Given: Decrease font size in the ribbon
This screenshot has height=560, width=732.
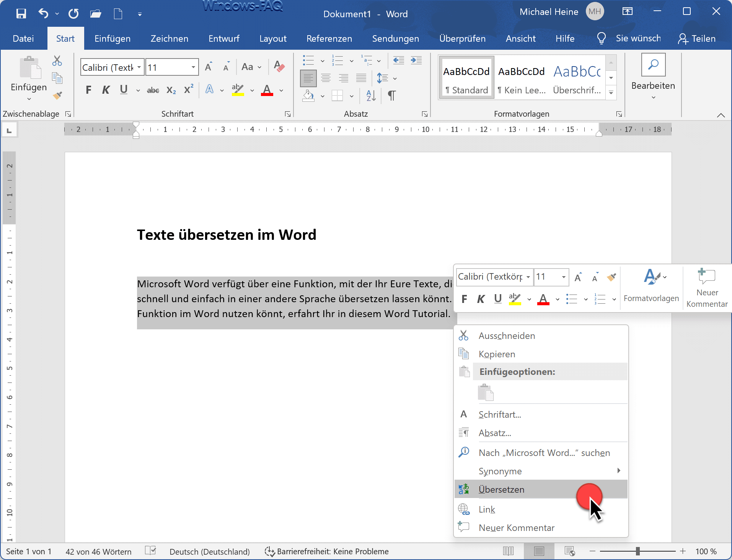Looking at the screenshot, I should point(226,67).
